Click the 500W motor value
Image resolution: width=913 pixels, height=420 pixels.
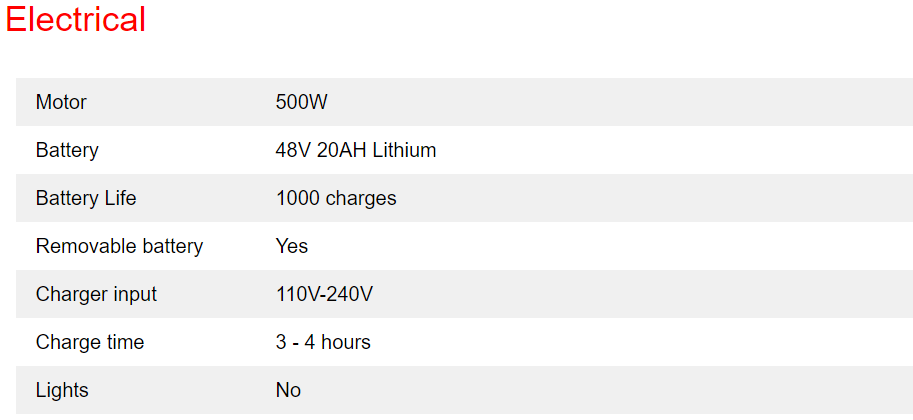point(302,102)
